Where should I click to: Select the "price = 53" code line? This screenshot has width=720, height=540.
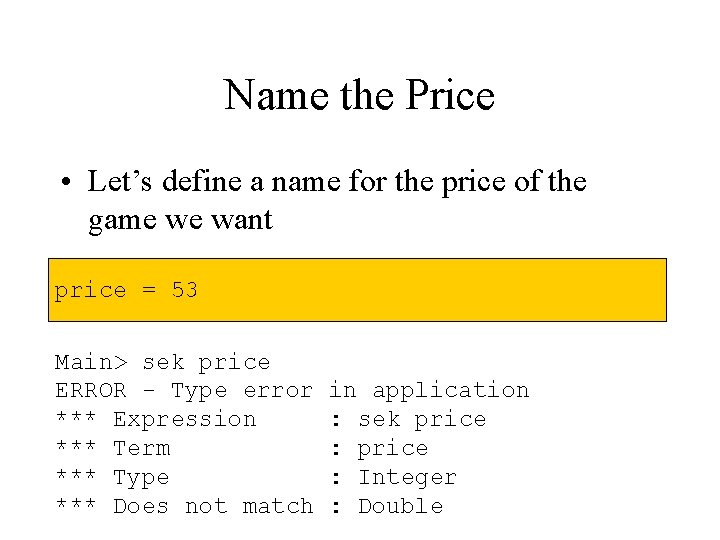tap(126, 291)
